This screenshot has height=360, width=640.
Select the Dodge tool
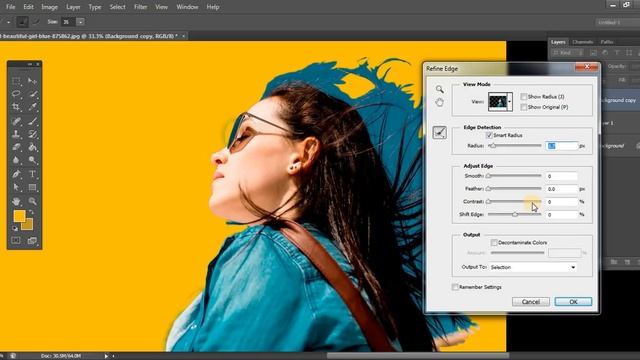[x=32, y=160]
